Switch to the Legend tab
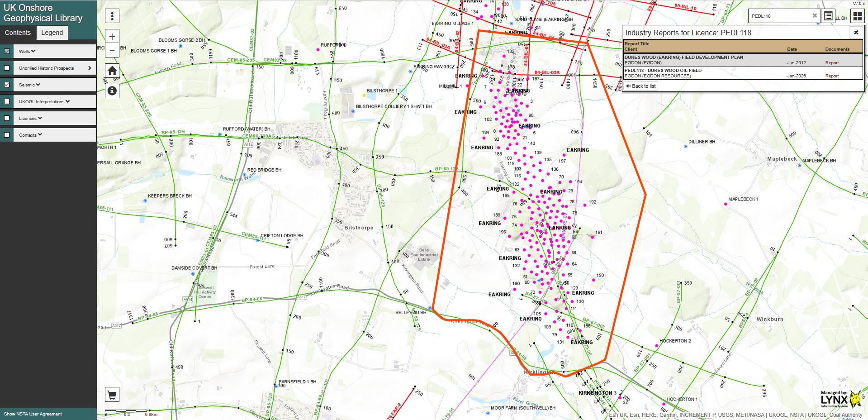The image size is (868, 420). 52,33
